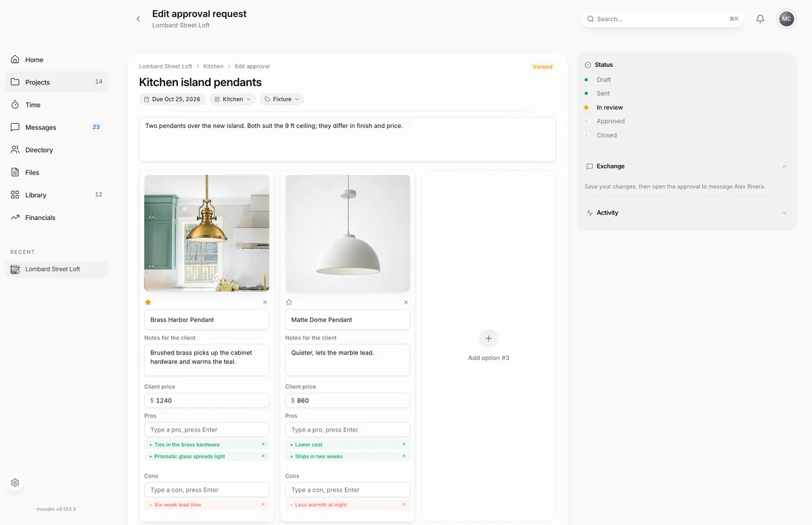Click the Kitchen island pendants title field
Image resolution: width=812 pixels, height=525 pixels.
(x=200, y=82)
